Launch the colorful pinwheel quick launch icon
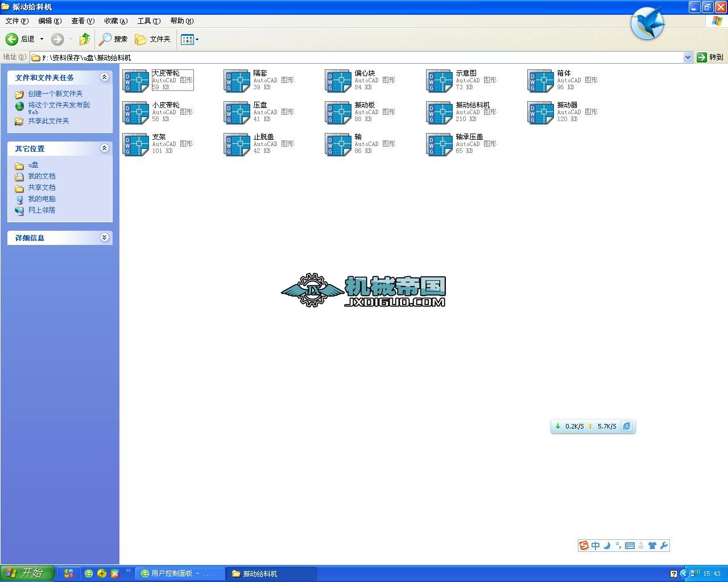 (68, 573)
